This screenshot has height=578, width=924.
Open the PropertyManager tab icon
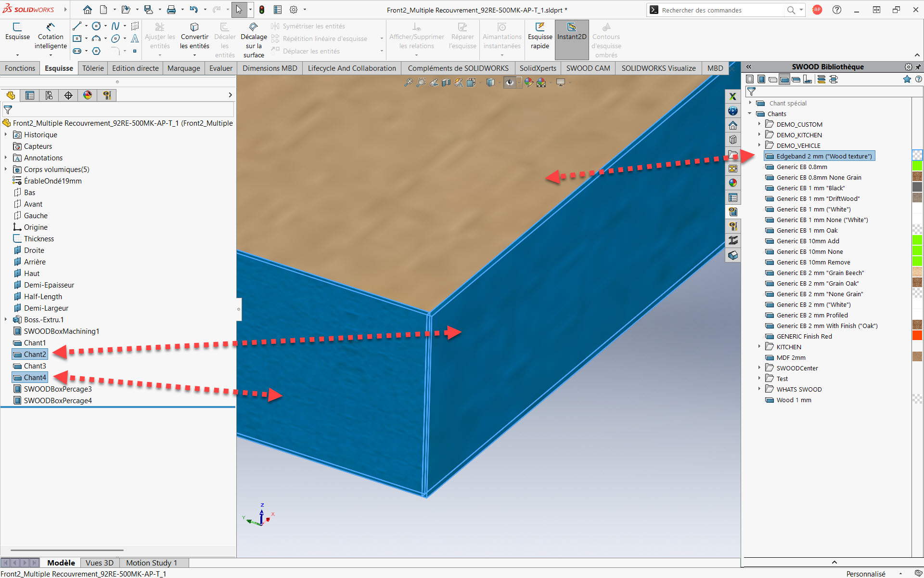point(30,95)
